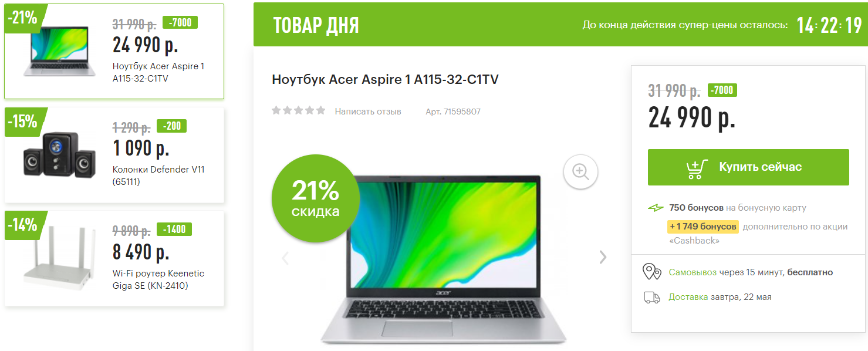
Task: Open Самовывоз pickup link
Action: coord(693,272)
